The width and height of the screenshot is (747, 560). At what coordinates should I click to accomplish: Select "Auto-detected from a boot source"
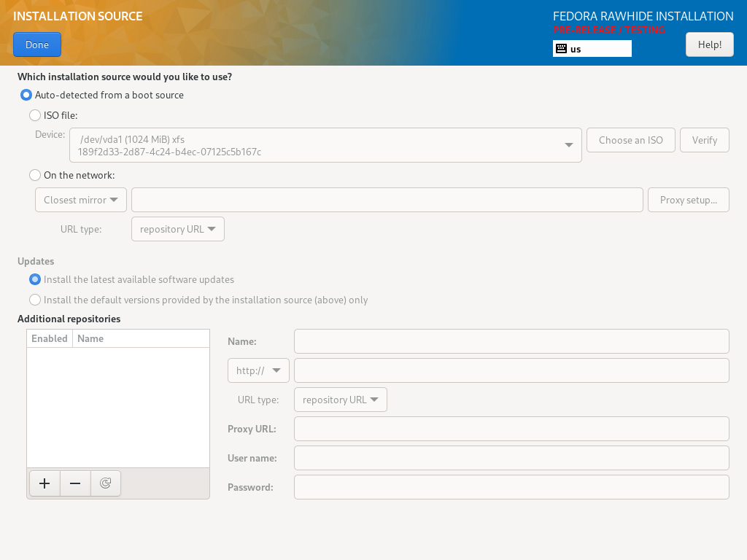click(x=26, y=95)
